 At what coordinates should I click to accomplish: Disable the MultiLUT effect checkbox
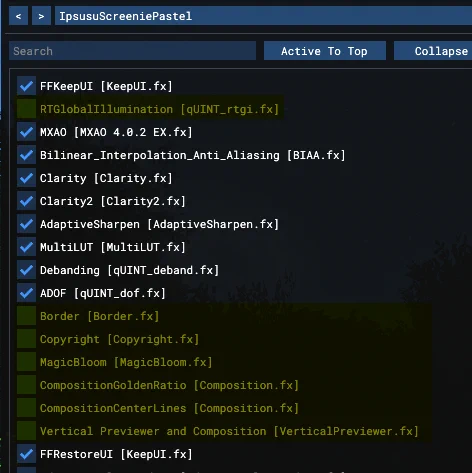(x=26, y=247)
